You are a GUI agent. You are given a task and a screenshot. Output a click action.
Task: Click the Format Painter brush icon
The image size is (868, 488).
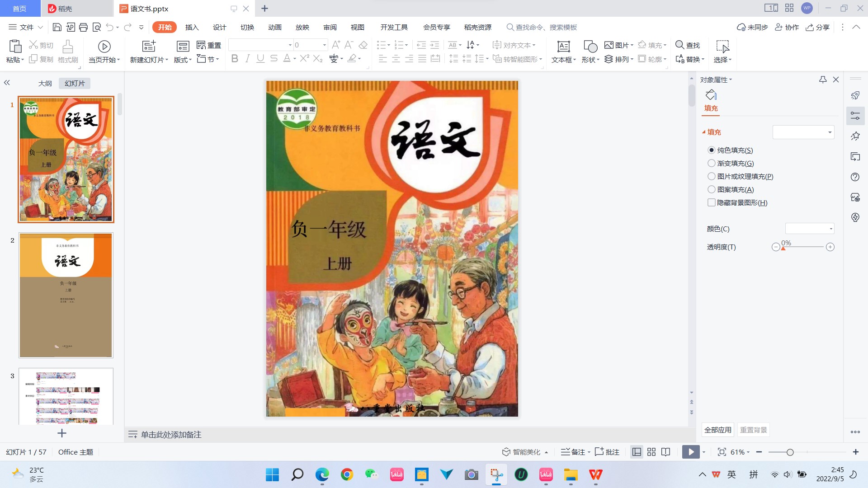pyautogui.click(x=68, y=46)
